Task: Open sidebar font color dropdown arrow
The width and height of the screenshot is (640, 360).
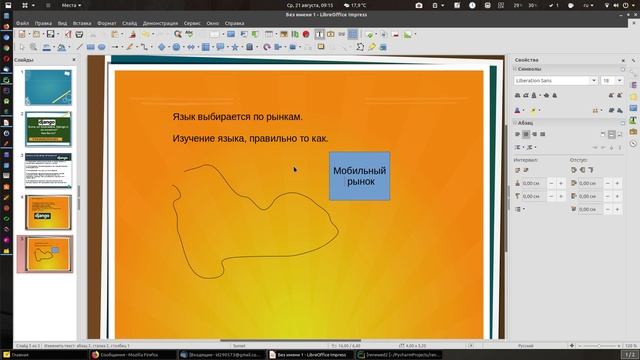Action: [x=523, y=110]
